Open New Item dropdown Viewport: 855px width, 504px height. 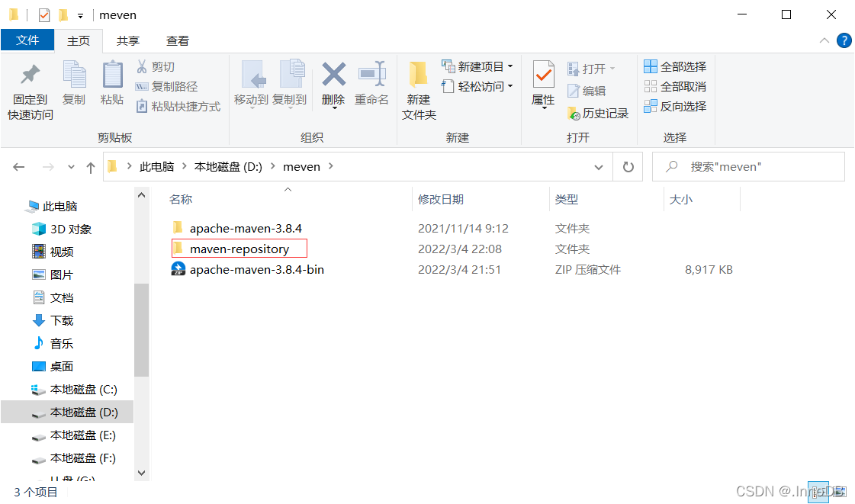(x=477, y=66)
